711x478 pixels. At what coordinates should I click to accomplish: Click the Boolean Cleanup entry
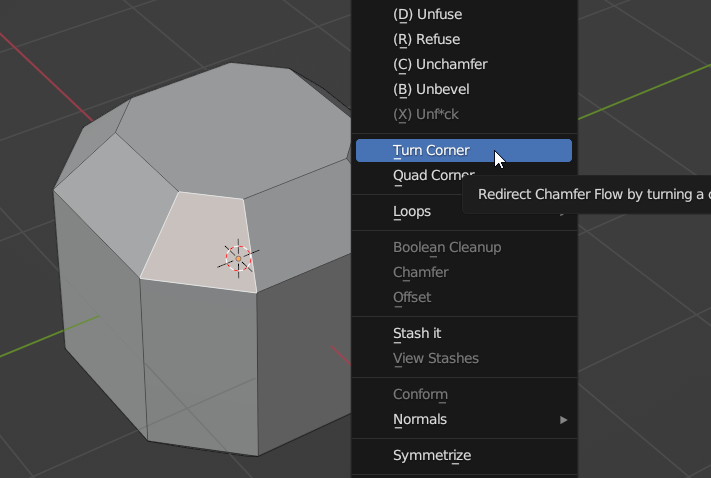pos(447,247)
